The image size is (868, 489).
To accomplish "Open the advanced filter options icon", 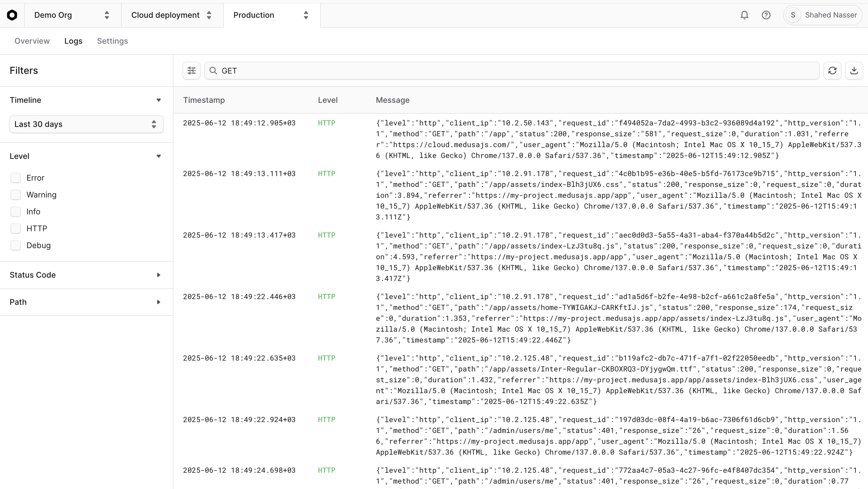I will tap(191, 71).
